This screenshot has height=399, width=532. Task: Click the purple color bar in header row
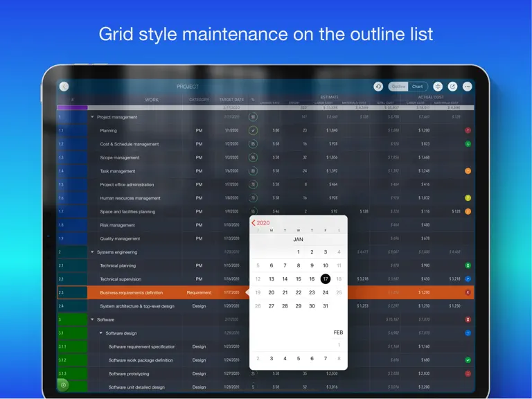click(x=72, y=107)
